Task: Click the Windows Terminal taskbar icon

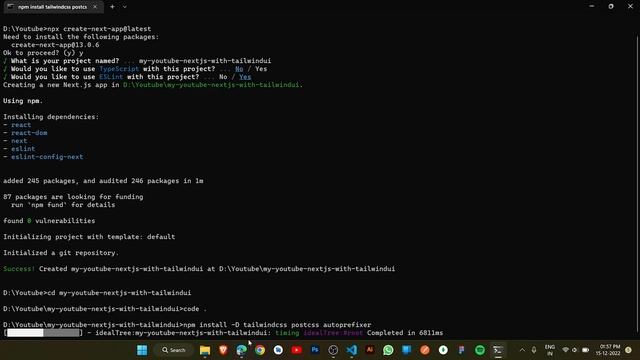Action: tap(498, 350)
